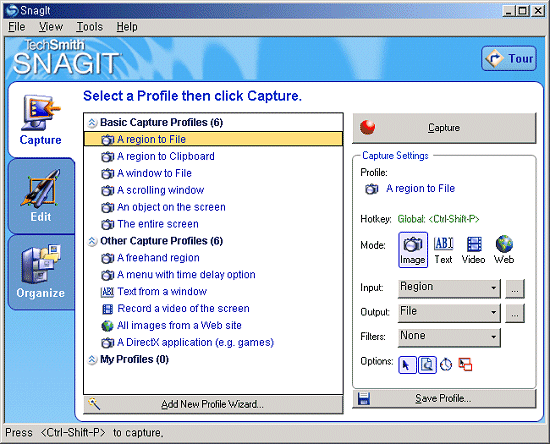The height and width of the screenshot is (444, 550).
Task: Toggle timer setup option
Action: pyautogui.click(x=446, y=365)
